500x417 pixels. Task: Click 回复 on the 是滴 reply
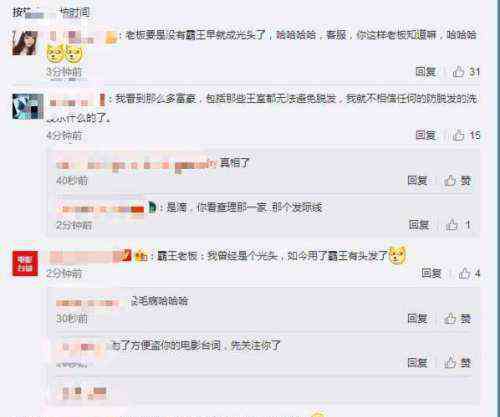[x=419, y=225]
